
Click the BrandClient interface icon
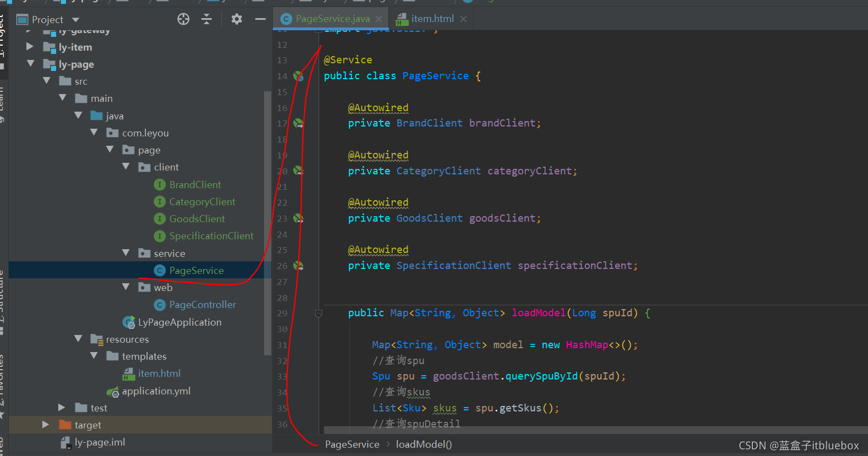[x=160, y=185]
